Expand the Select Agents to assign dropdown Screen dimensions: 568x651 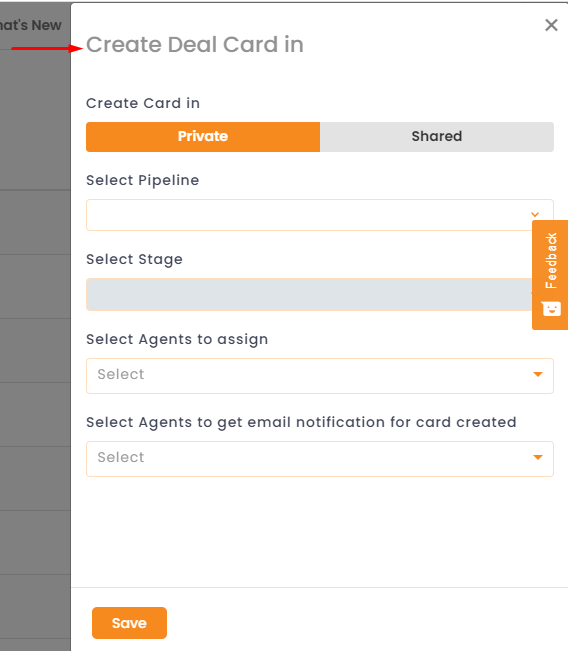point(320,376)
